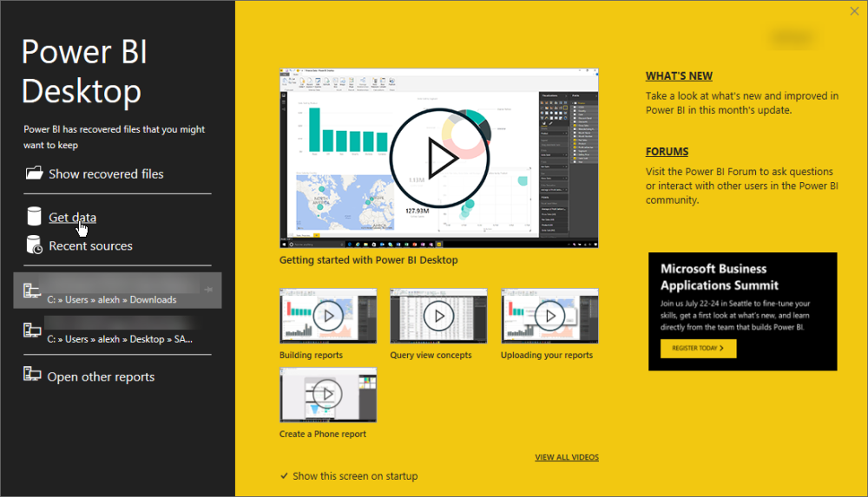Click the Microsoft Business Applications Summit banner heading
This screenshot has height=497, width=868.
[x=719, y=278]
